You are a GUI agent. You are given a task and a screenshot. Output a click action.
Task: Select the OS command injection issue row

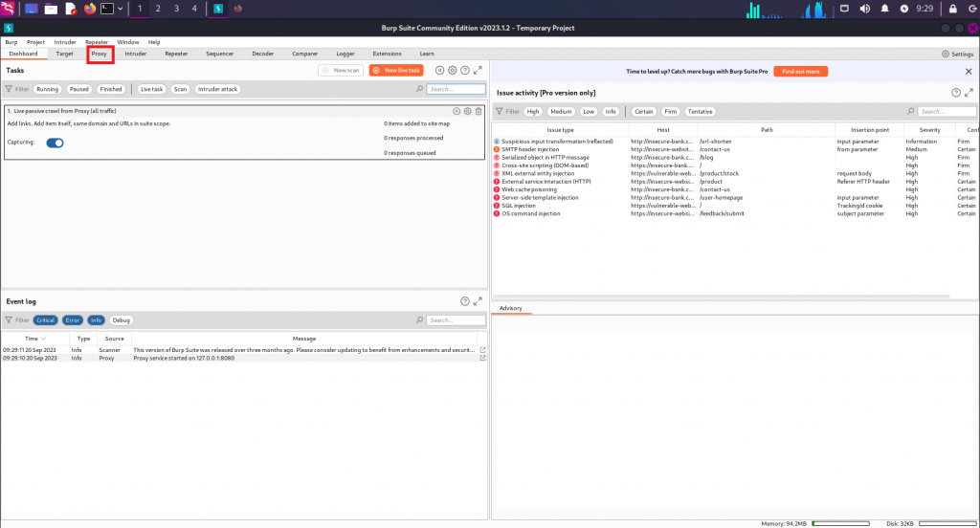pos(735,213)
